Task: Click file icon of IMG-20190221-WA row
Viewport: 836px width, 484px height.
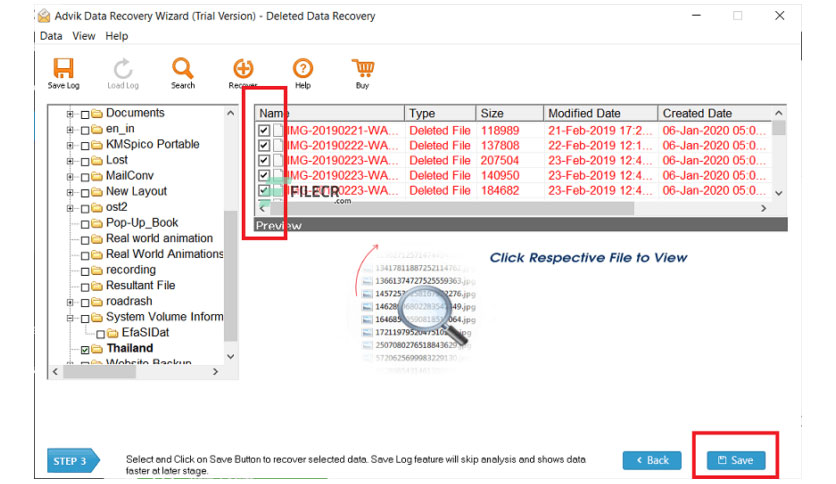Action: pyautogui.click(x=278, y=131)
